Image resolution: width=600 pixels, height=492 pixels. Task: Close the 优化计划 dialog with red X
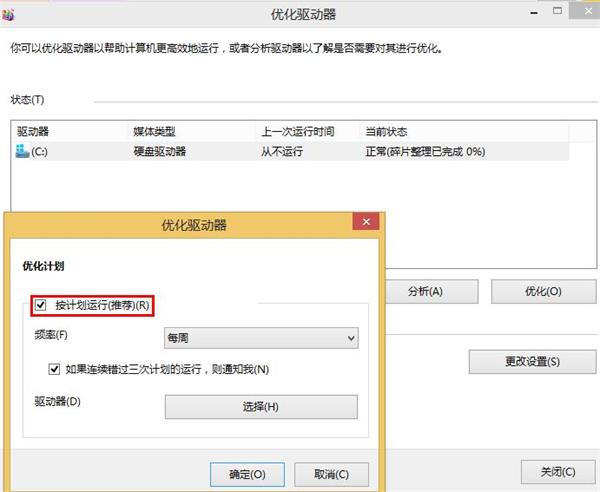[x=368, y=224]
